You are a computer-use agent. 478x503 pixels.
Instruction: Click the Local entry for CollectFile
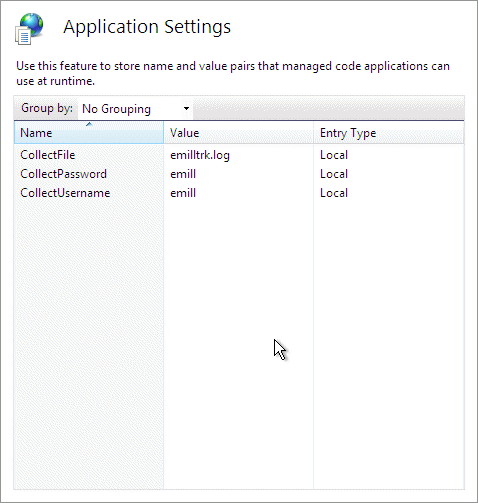334,155
